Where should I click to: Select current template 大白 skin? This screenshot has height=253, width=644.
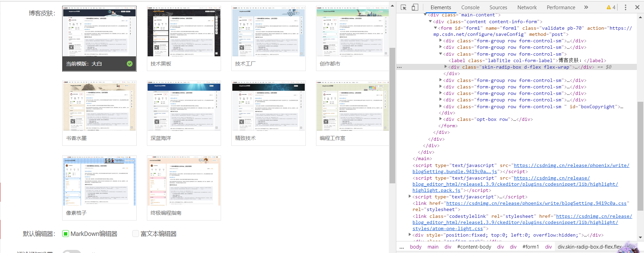click(99, 38)
